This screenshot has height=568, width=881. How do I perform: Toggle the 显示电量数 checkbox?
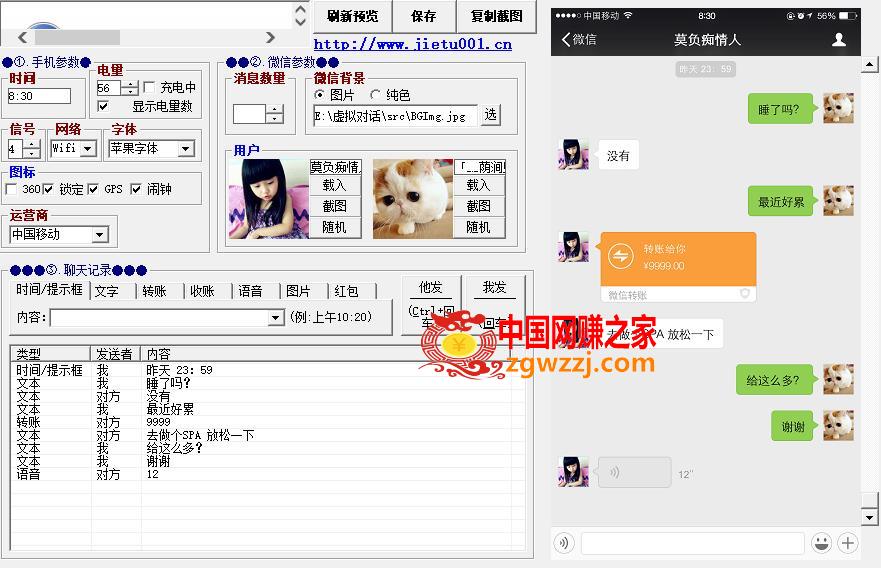click(103, 106)
